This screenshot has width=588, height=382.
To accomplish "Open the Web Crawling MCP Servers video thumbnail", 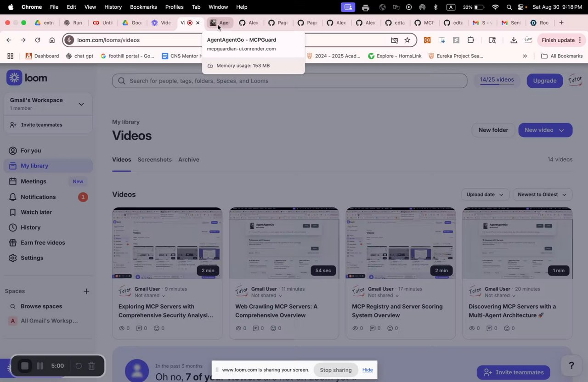I will (x=284, y=243).
